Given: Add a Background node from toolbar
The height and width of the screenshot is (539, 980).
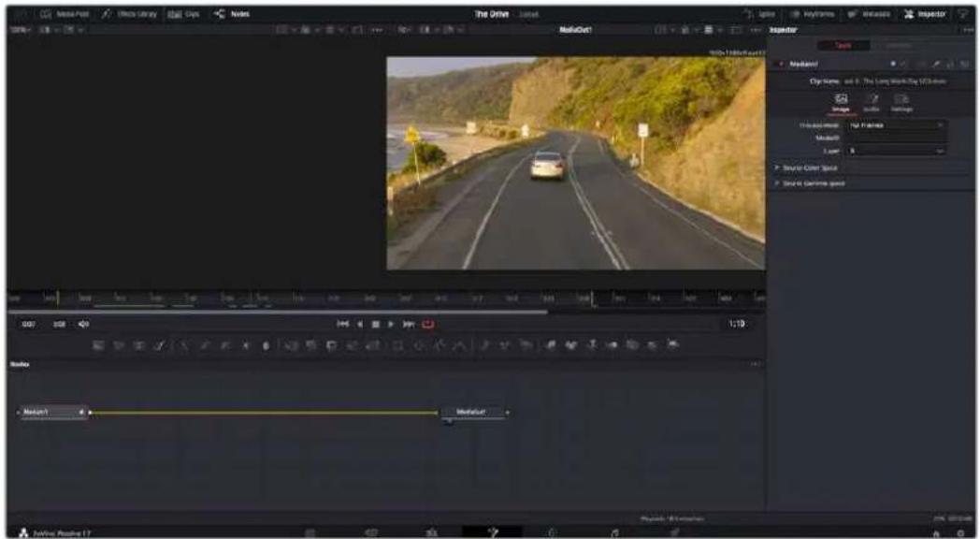Looking at the screenshot, I should tap(99, 344).
